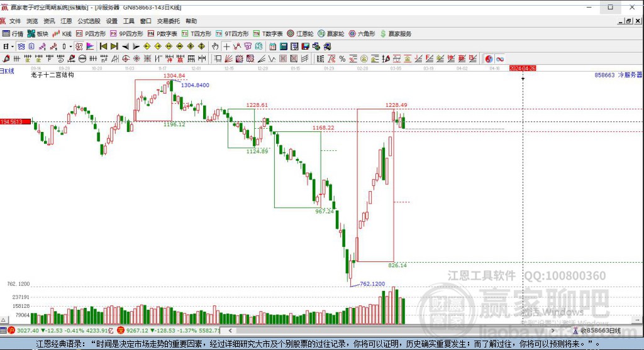Expand the 日 period dropdown arrow
This screenshot has height=350, width=644.
tap(13, 46)
